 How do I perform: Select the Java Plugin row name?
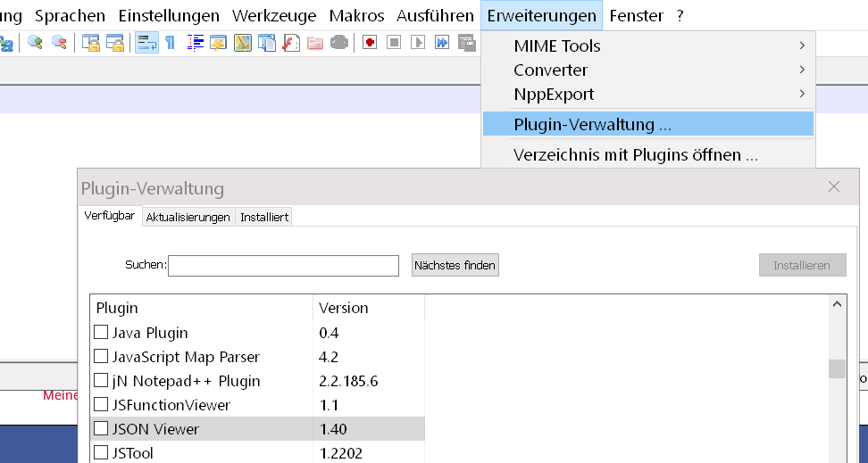[150, 333]
